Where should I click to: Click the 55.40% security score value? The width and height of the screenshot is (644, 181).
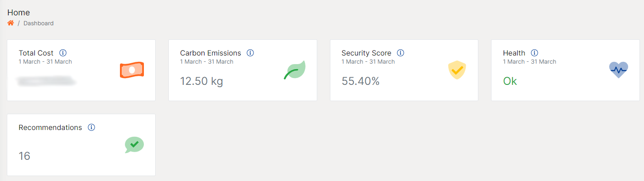point(360,81)
